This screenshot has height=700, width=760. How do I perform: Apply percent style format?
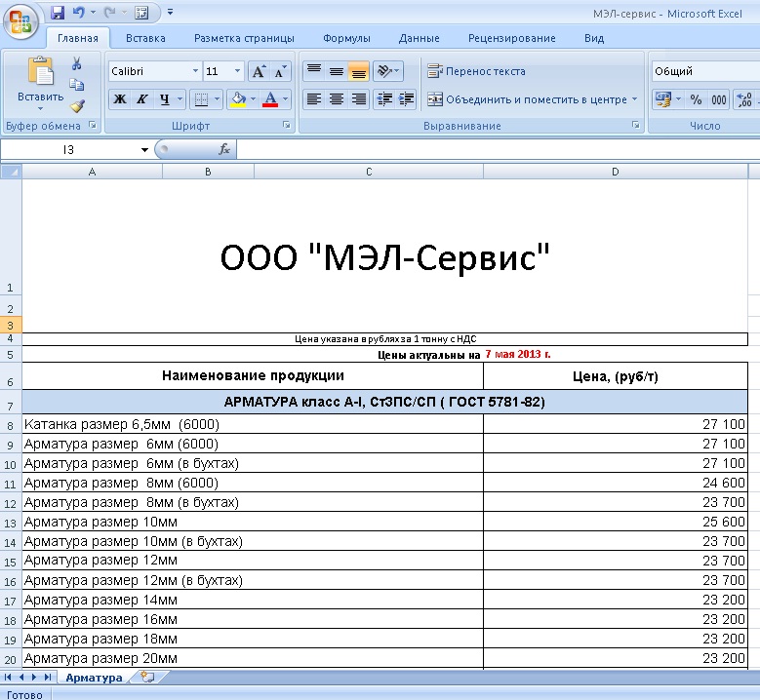pos(696,99)
